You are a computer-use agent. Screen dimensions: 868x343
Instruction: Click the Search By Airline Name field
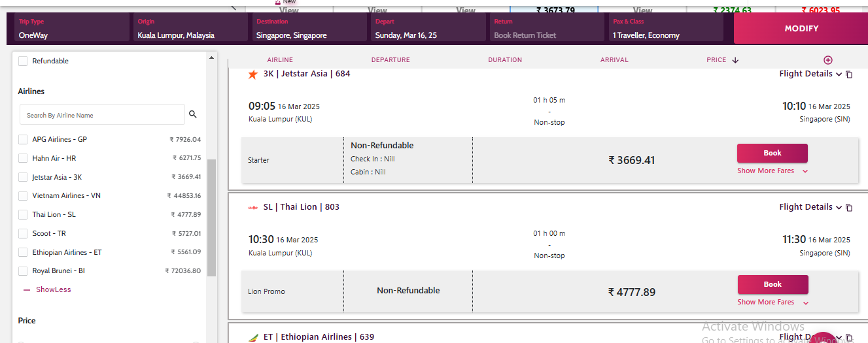point(102,115)
